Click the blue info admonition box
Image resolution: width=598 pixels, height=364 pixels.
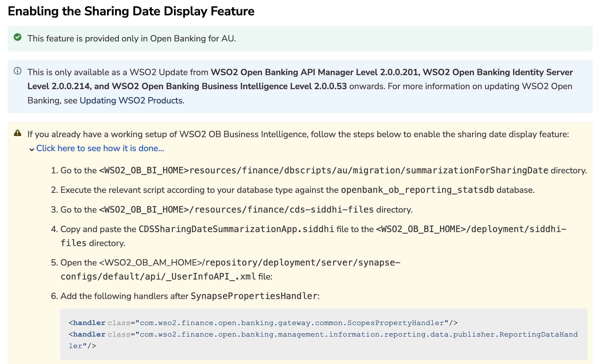pyautogui.click(x=299, y=86)
